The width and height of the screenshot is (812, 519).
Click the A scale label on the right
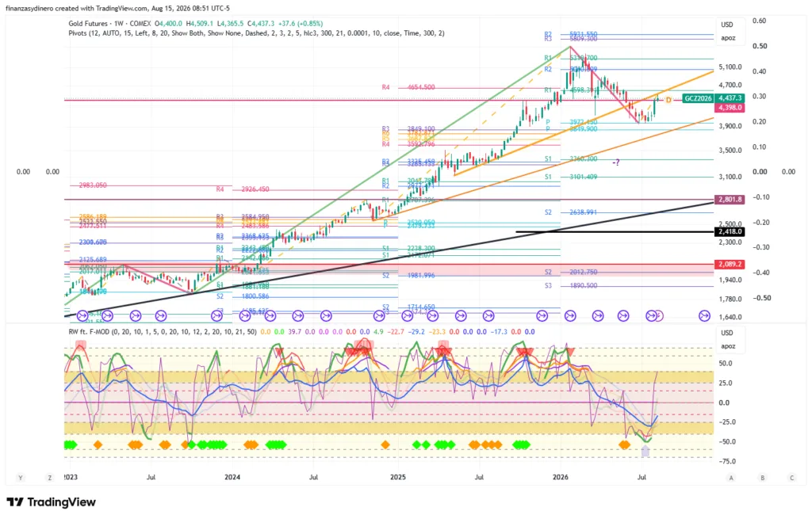click(x=731, y=478)
